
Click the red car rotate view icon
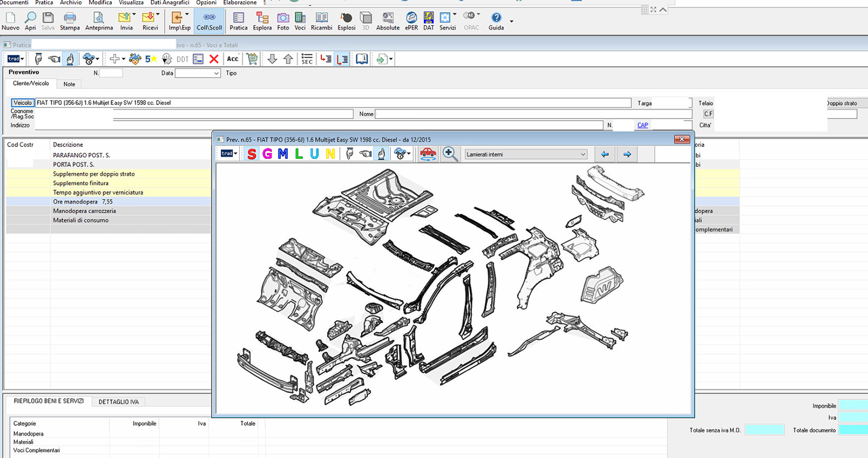428,154
